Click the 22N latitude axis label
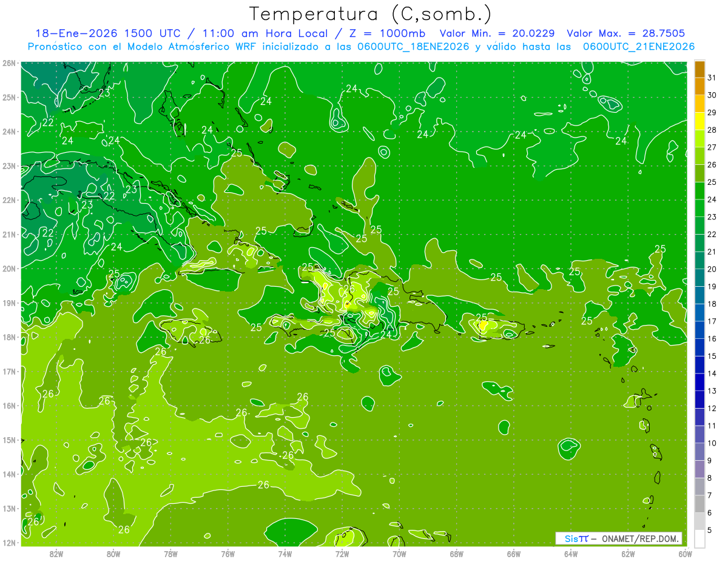This screenshot has height=562, width=728. [9, 200]
